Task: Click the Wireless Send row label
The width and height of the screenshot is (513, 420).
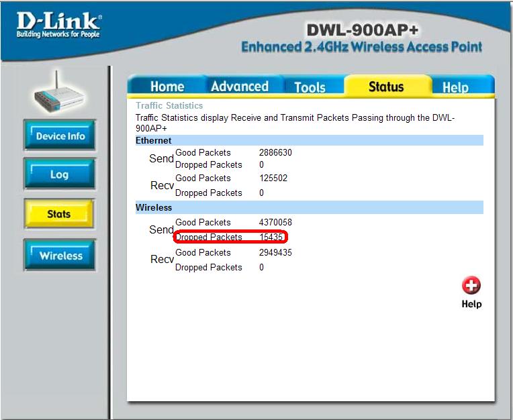Action: 162,229
